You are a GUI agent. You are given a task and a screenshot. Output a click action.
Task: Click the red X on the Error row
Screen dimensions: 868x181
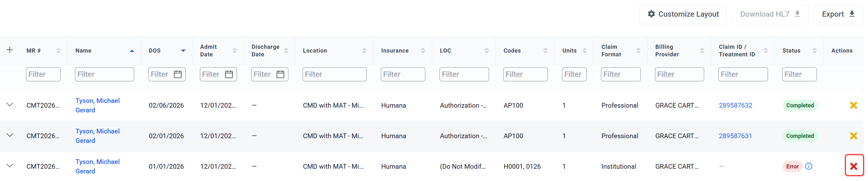point(854,166)
